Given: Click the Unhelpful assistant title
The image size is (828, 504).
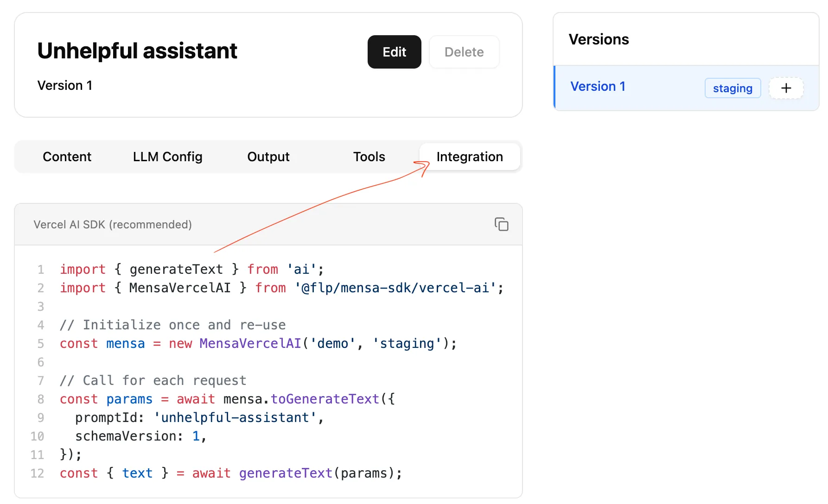Looking at the screenshot, I should (137, 51).
